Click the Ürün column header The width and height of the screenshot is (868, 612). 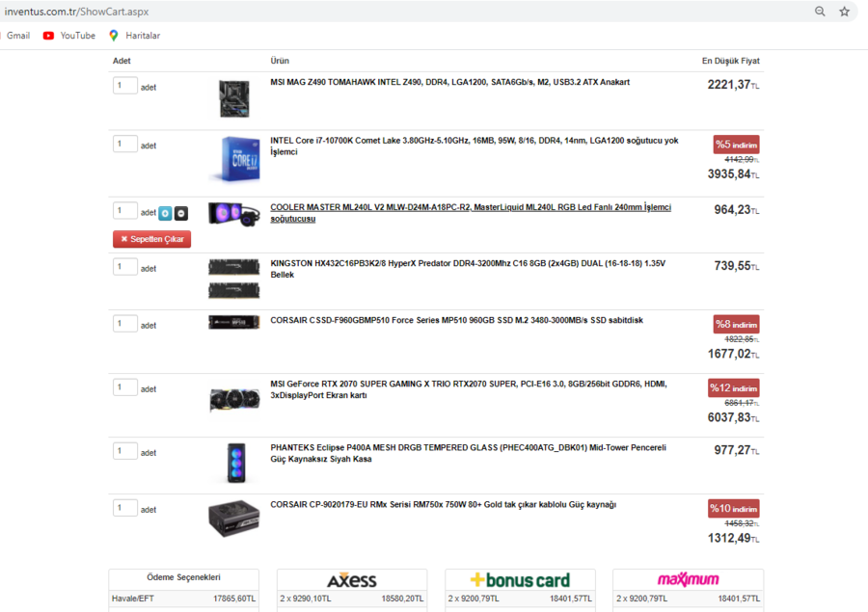click(280, 61)
